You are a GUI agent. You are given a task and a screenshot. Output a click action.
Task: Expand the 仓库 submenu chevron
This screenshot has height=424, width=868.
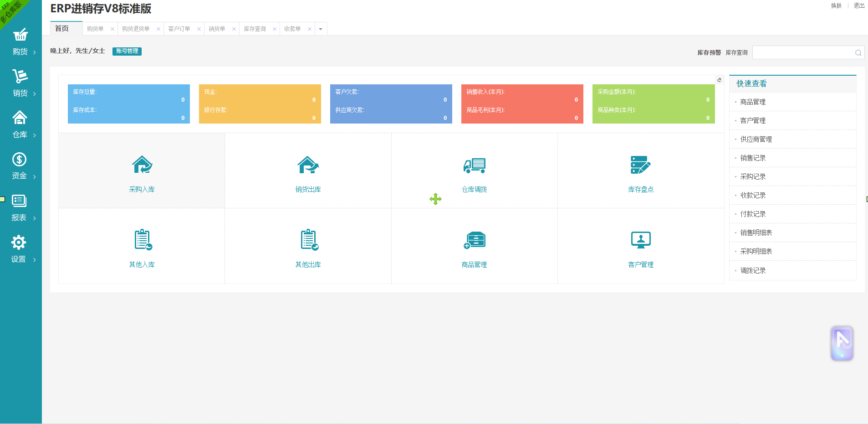[x=35, y=135]
